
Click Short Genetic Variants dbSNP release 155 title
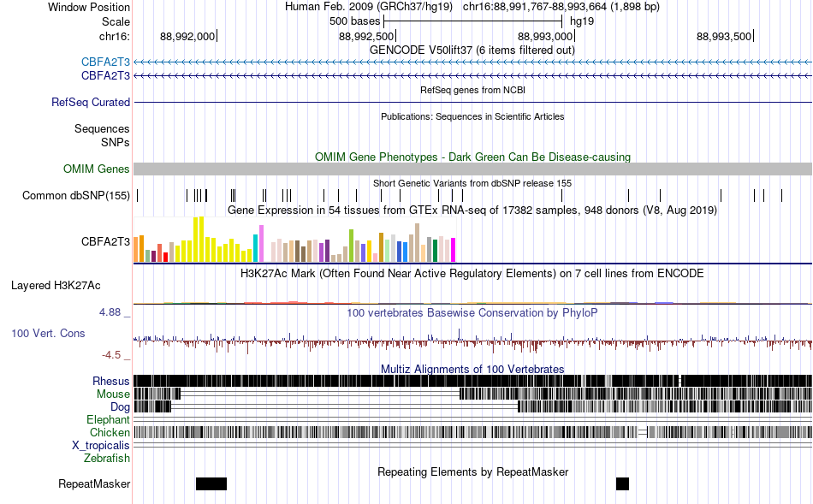click(472, 184)
